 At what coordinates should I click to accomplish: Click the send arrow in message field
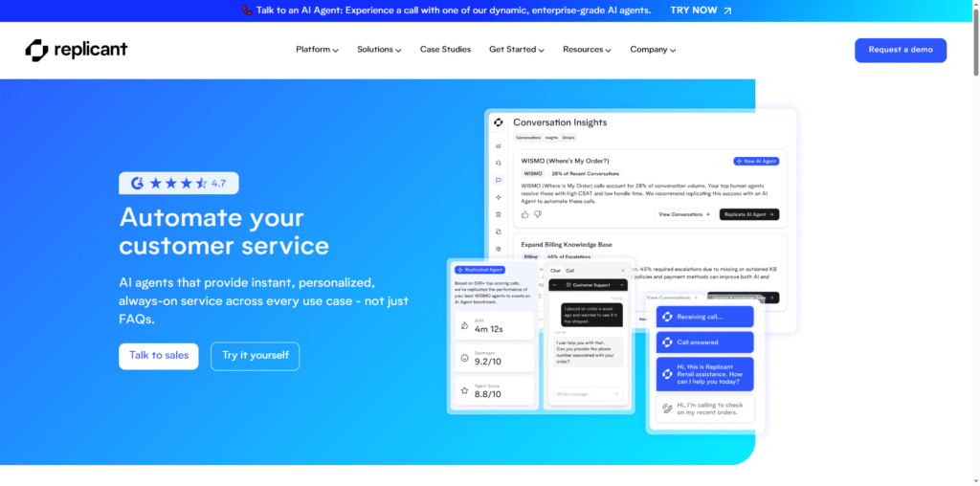[617, 394]
